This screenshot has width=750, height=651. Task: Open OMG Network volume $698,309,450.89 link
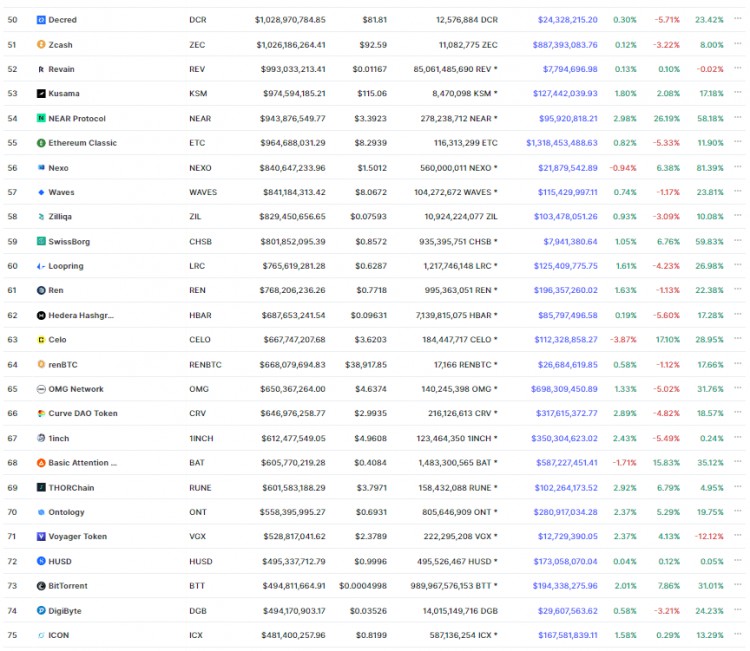click(564, 389)
